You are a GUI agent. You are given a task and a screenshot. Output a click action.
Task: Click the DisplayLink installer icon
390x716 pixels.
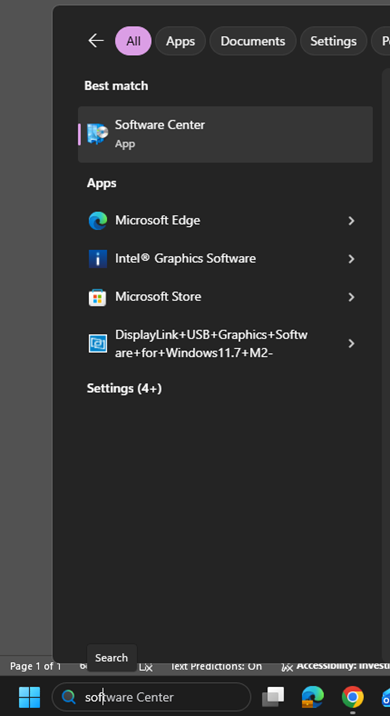point(98,344)
